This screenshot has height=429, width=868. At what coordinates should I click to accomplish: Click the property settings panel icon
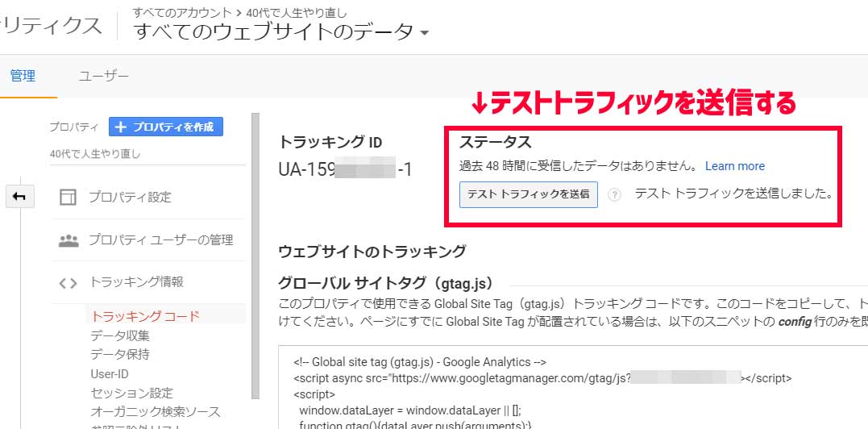[69, 198]
